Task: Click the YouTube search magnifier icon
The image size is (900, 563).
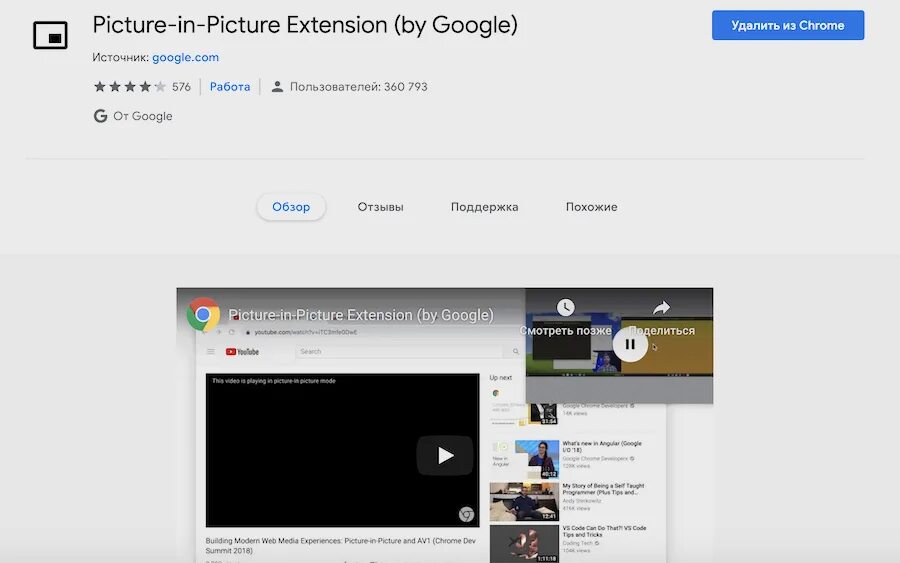Action: pyautogui.click(x=515, y=352)
